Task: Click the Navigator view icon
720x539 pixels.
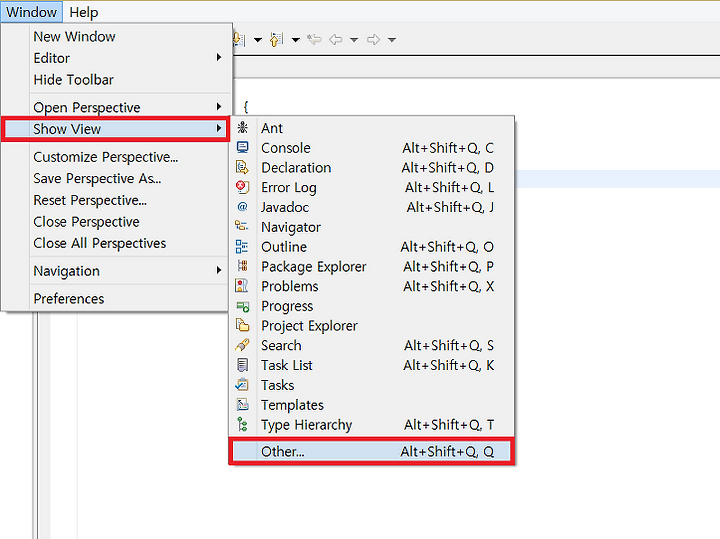Action: pyautogui.click(x=242, y=226)
